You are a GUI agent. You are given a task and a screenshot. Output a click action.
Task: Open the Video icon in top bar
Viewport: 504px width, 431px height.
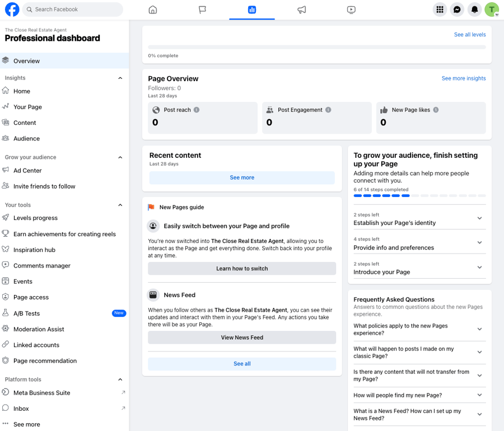pyautogui.click(x=351, y=10)
